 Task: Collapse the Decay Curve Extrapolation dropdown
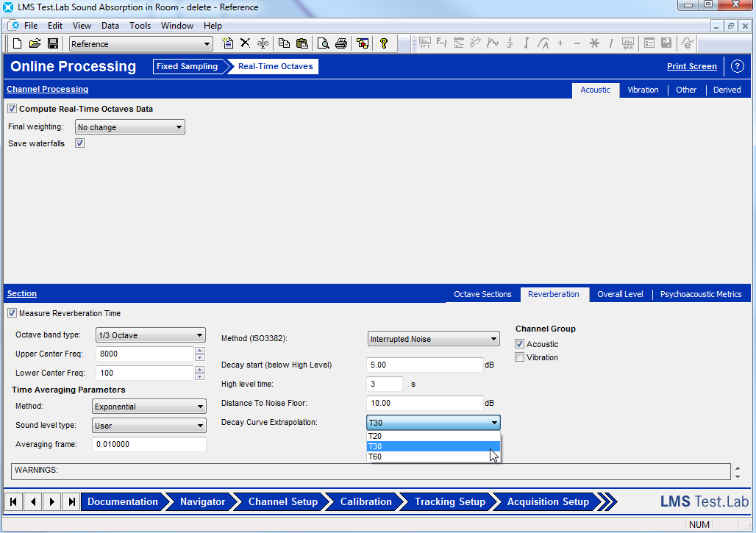click(433, 423)
